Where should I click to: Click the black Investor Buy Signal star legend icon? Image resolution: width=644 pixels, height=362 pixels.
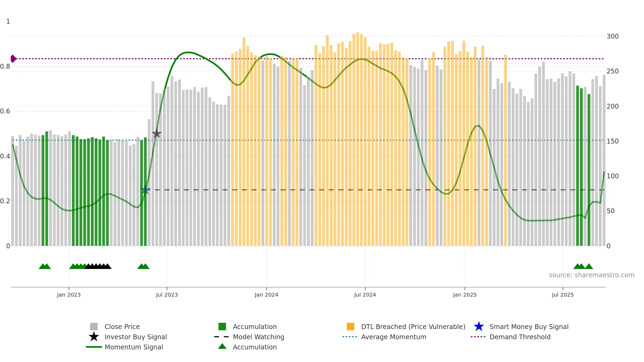[94, 337]
